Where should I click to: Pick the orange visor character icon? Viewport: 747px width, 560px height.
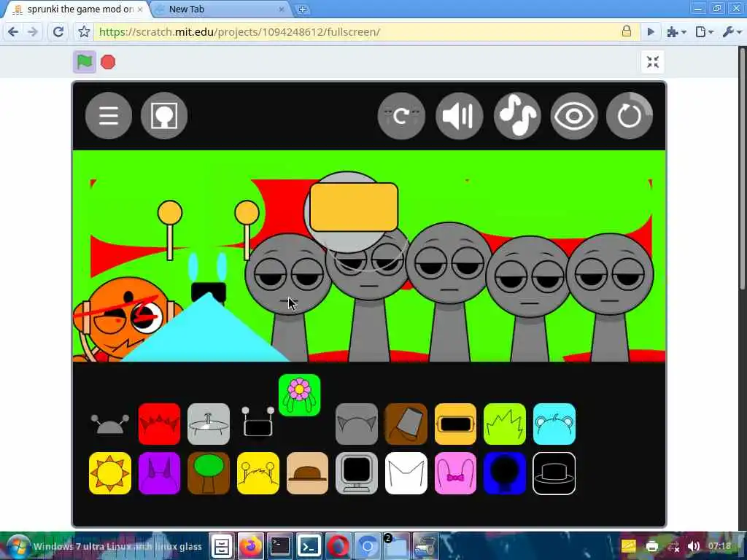click(455, 424)
